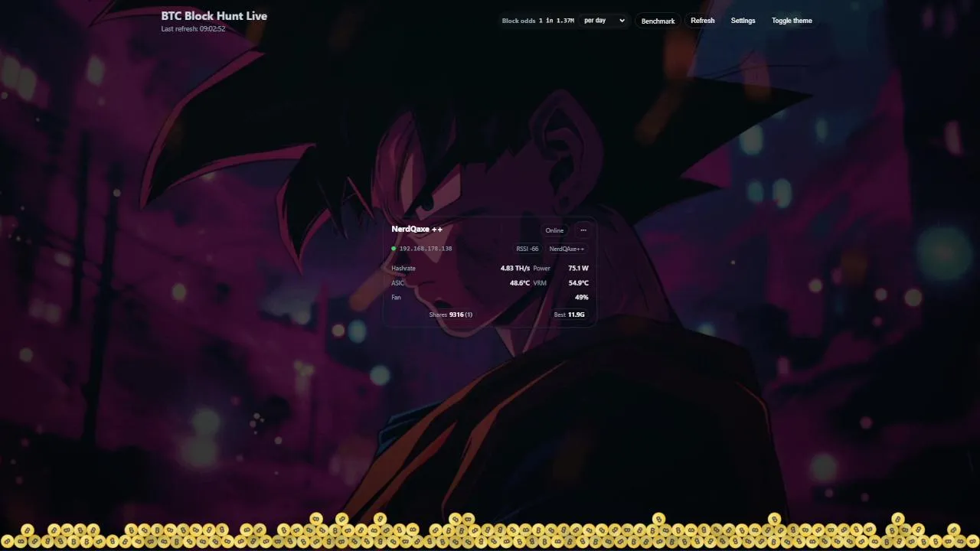Click the BTC Block Hunt Live title
Screen dimensions: 980x551
point(214,15)
